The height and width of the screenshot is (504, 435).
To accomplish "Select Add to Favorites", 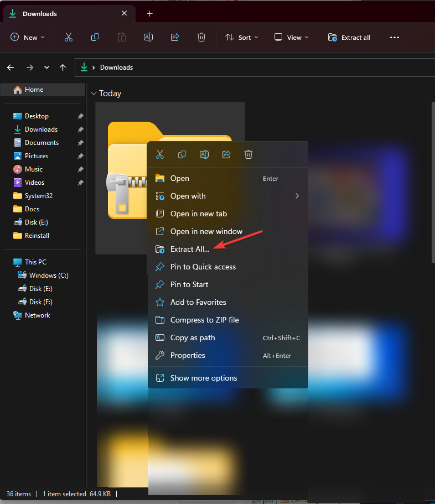I will pyautogui.click(x=227, y=302).
